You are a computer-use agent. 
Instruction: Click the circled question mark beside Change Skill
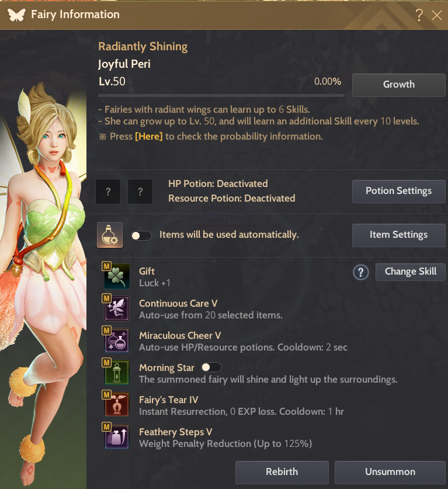click(x=361, y=272)
